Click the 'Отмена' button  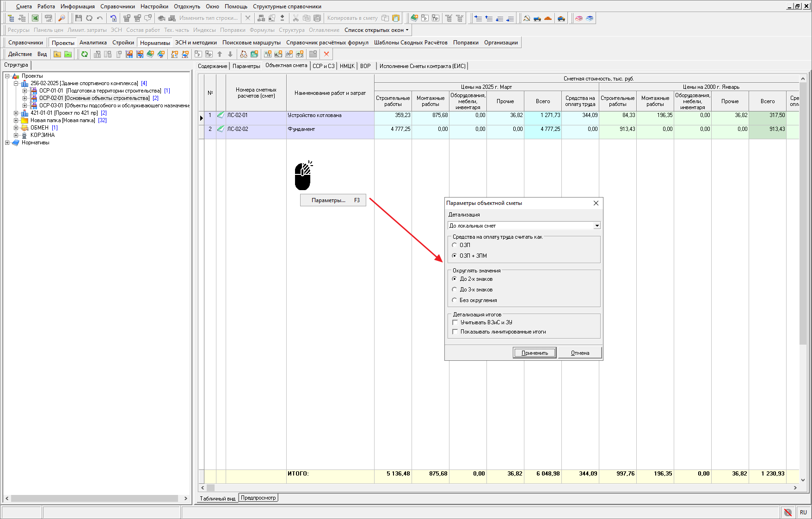pyautogui.click(x=580, y=353)
